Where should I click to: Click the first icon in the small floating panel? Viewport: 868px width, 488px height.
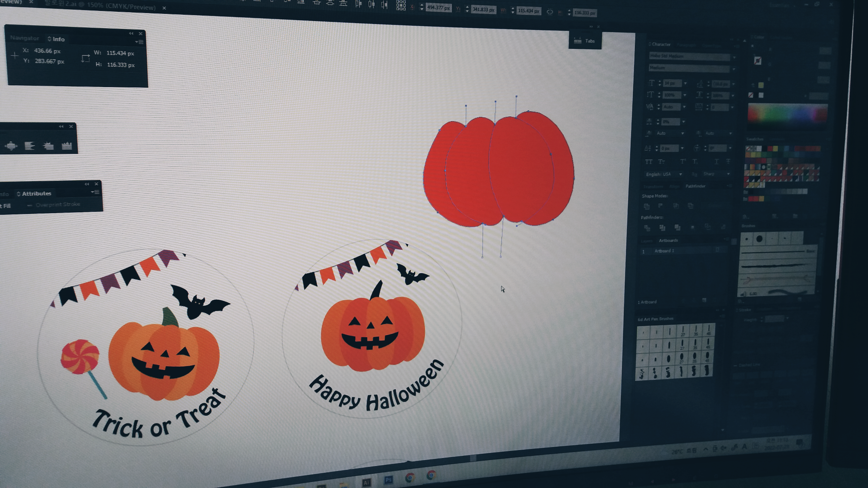pyautogui.click(x=11, y=146)
